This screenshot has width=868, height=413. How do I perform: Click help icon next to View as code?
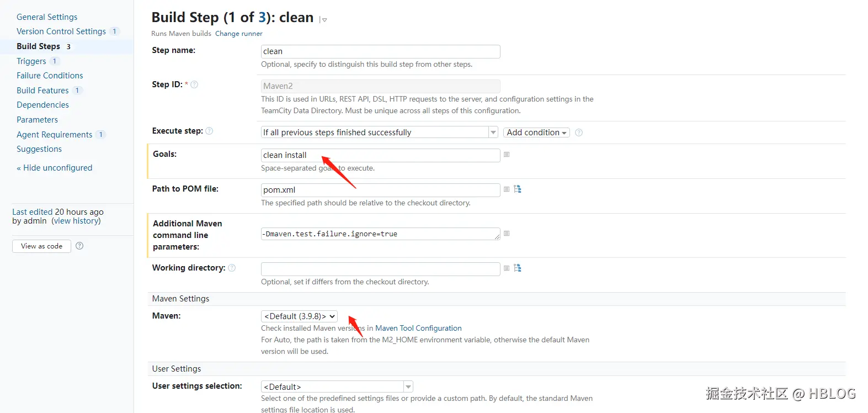pyautogui.click(x=79, y=246)
